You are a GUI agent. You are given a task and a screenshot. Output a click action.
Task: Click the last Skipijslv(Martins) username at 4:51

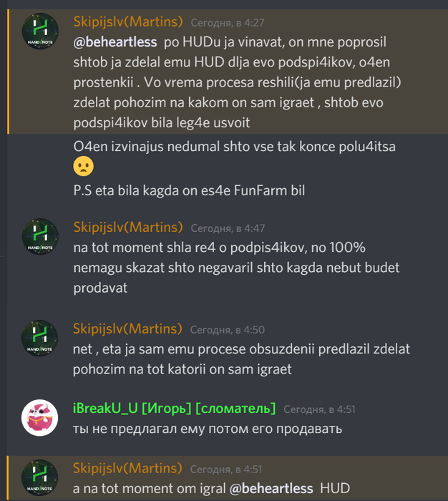pyautogui.click(x=127, y=468)
